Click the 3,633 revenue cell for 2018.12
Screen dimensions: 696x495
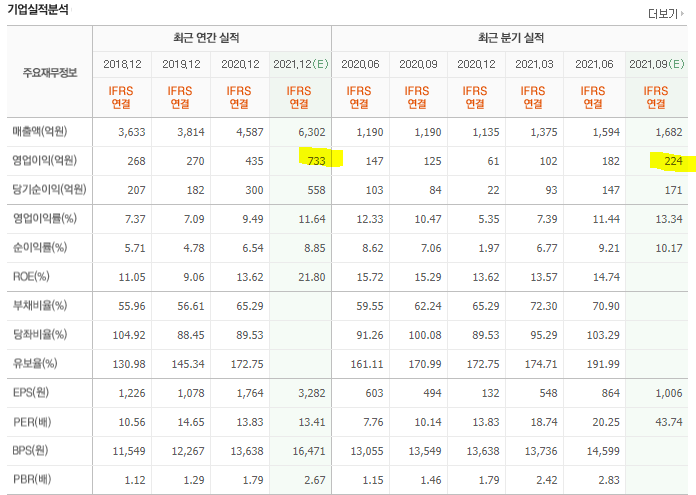(131, 132)
